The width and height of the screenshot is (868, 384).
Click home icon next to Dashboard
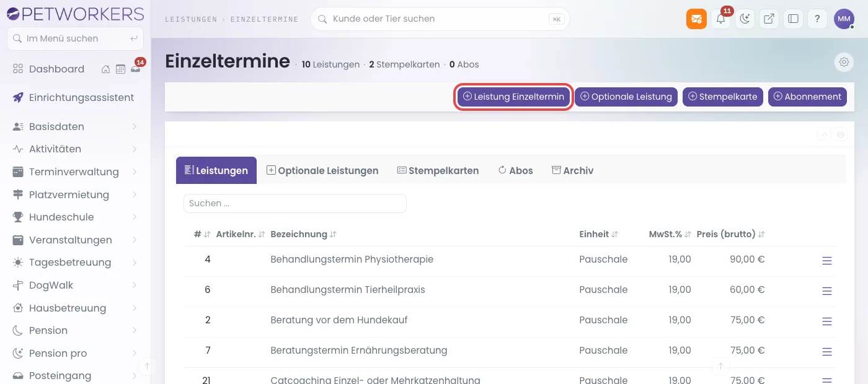pyautogui.click(x=106, y=69)
